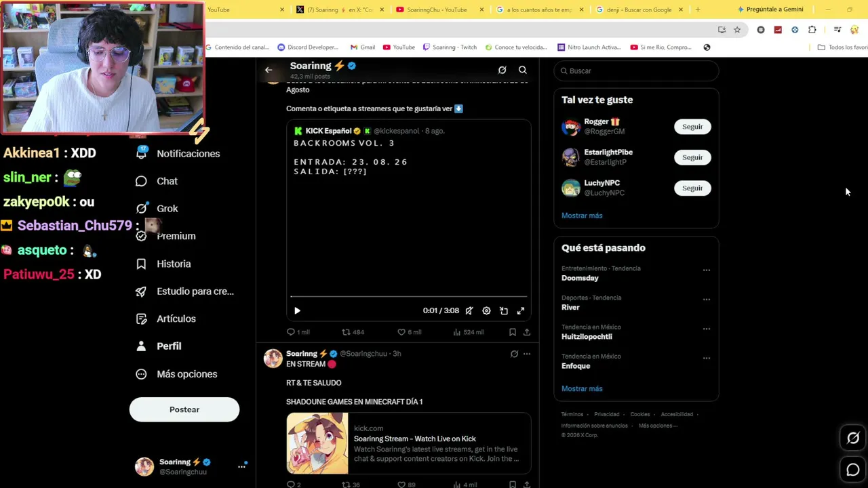Click the Postear button
This screenshot has width=868, height=488.
(184, 409)
